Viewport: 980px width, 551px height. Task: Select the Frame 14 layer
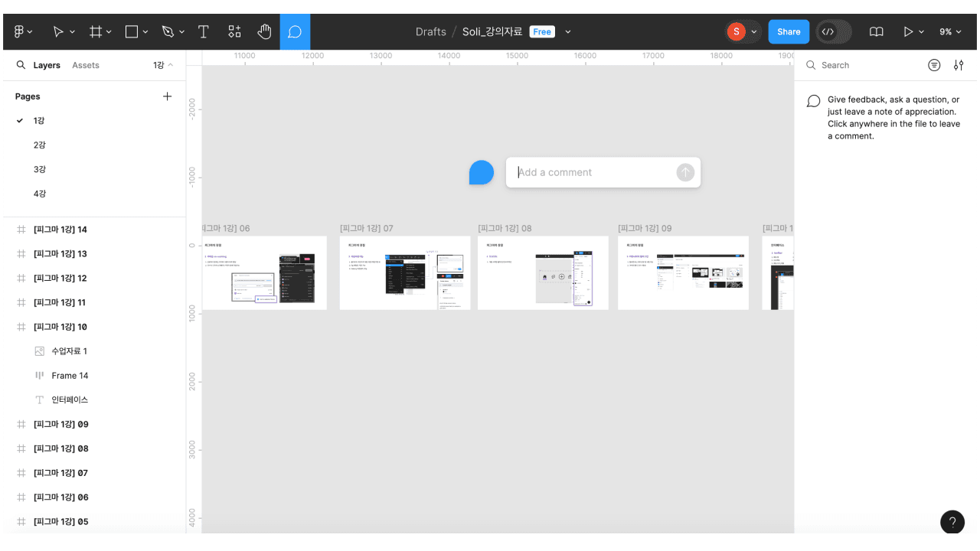94,376
